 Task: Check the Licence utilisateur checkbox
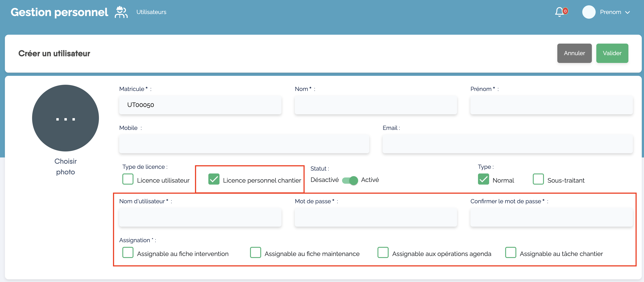pyautogui.click(x=128, y=179)
